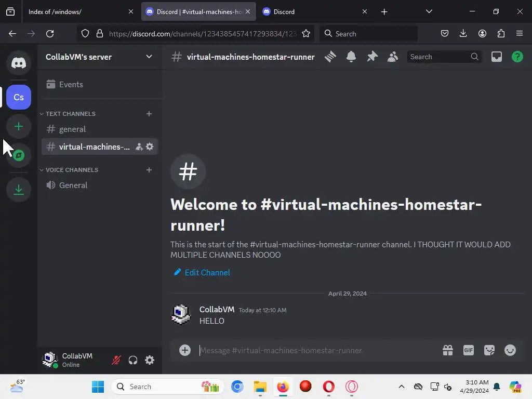Click the upload attachment plus button
This screenshot has width=532, height=399.
(185, 350)
